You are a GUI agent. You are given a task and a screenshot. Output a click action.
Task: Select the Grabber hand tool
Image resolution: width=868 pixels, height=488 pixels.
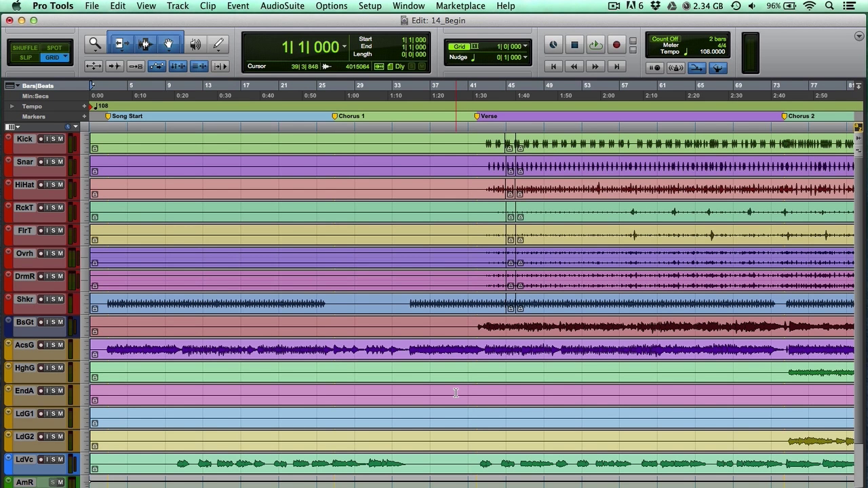(168, 44)
